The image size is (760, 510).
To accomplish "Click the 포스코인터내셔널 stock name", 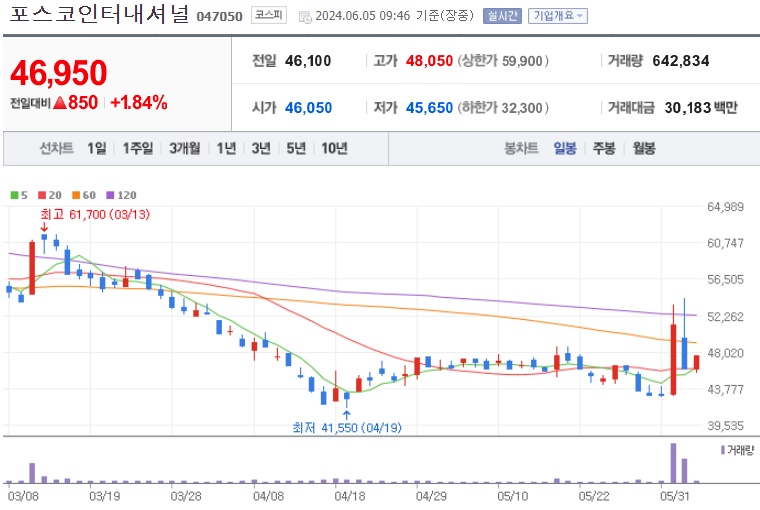I will 98,15.
